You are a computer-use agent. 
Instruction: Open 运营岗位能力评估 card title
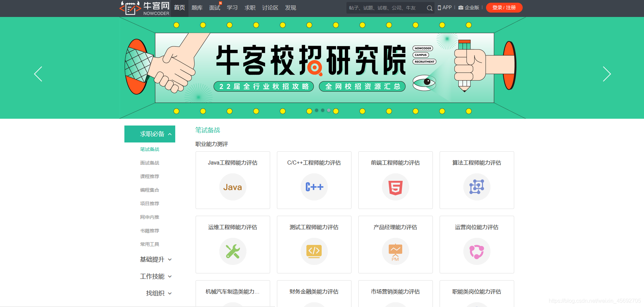[x=477, y=227]
